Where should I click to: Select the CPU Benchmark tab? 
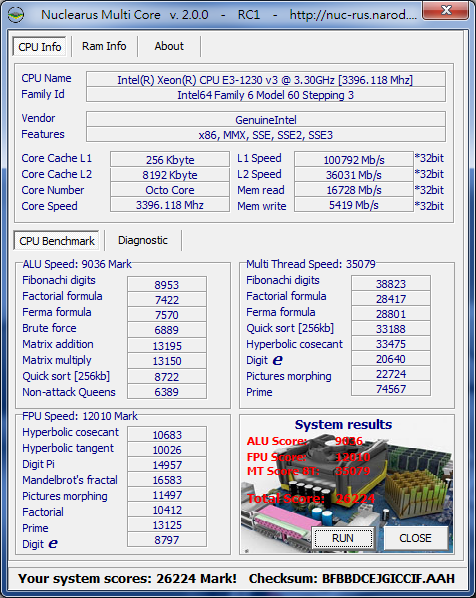click(x=57, y=241)
